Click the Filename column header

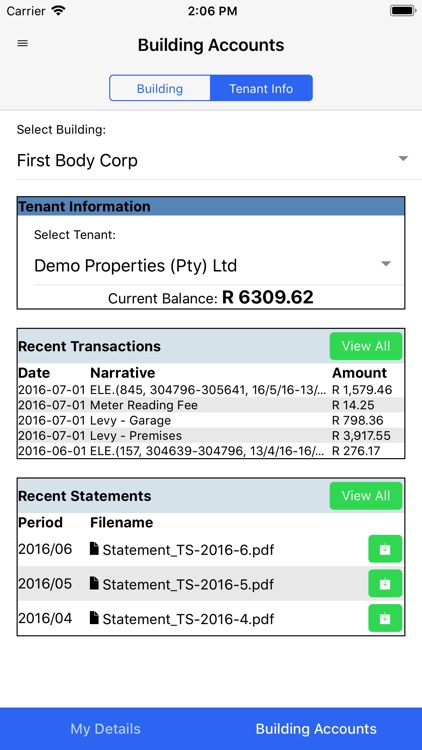(x=122, y=522)
